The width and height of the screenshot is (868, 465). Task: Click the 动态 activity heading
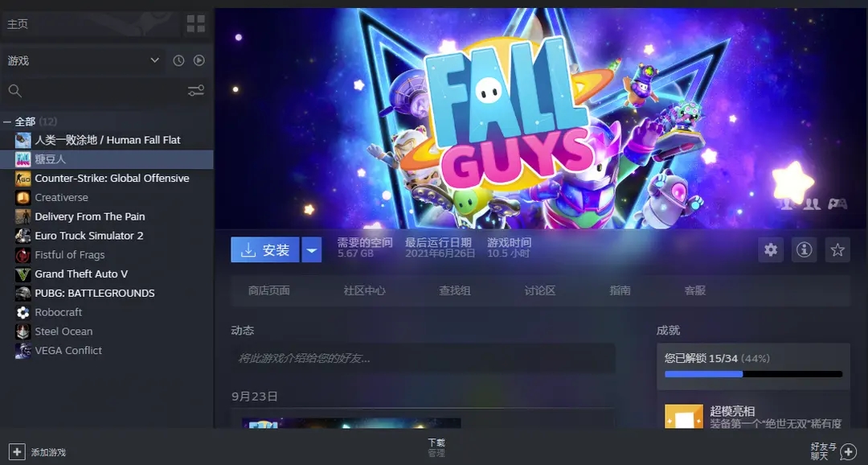(243, 331)
